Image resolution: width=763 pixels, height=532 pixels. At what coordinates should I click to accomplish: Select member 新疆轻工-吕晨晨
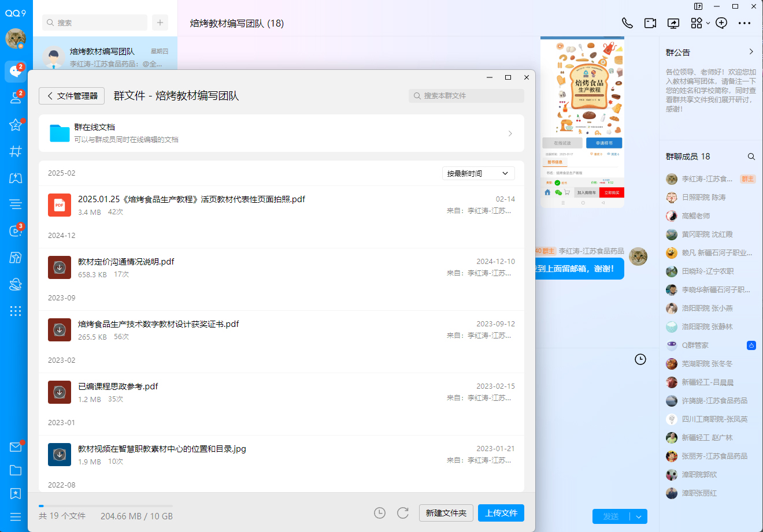(x=711, y=382)
